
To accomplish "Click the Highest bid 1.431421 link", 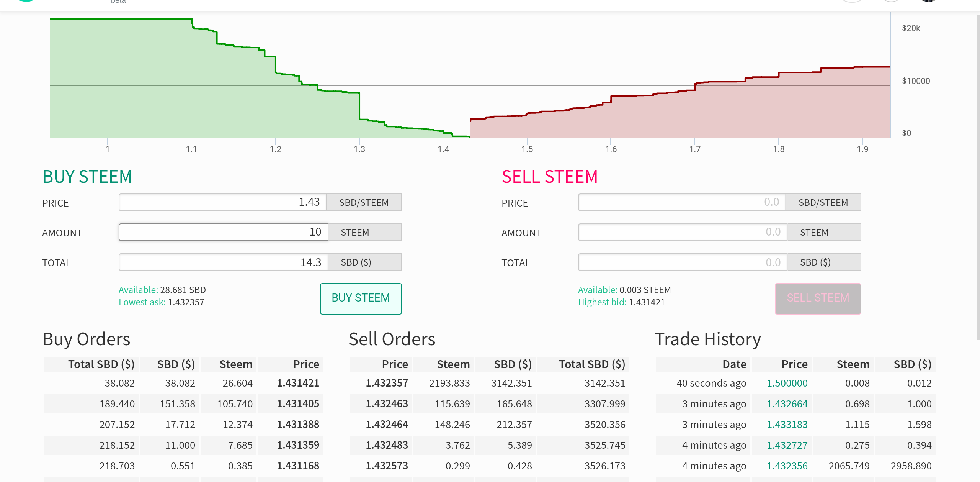I will point(621,302).
